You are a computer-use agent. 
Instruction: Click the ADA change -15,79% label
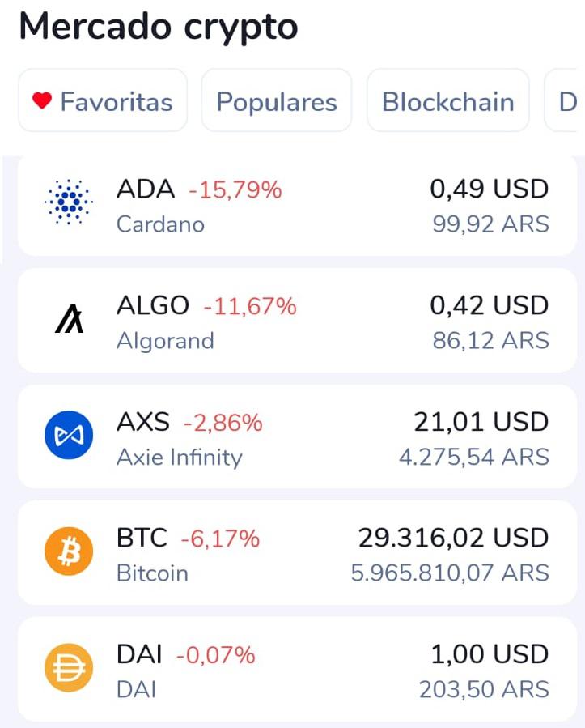click(235, 190)
